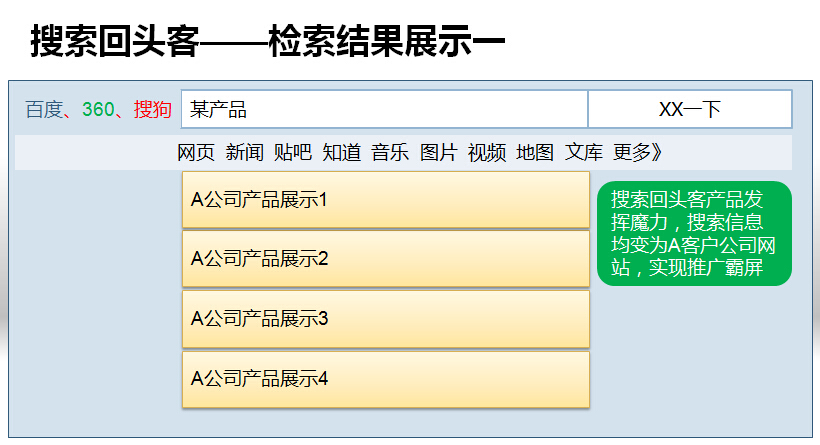Open the 贴吧 tab

293,153
